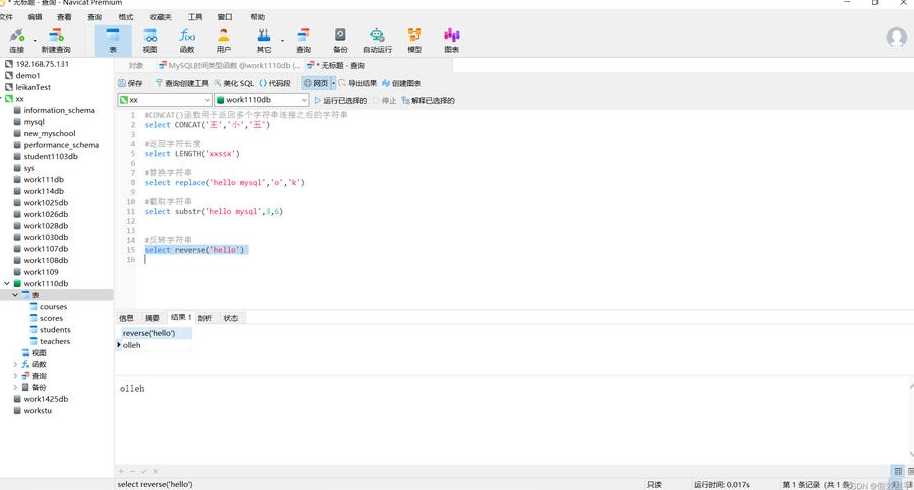Switch to the 对象 (Objects) tab
Screen dimensions: 914x490
tap(136, 65)
